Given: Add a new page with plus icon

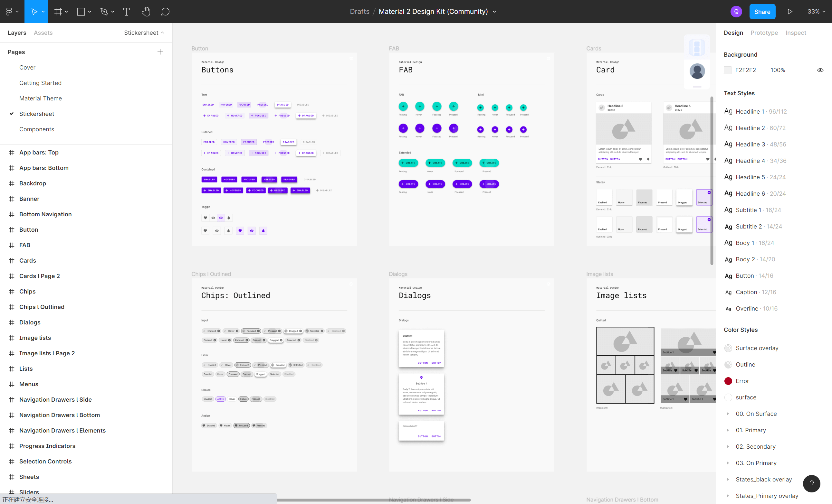Looking at the screenshot, I should coord(160,52).
